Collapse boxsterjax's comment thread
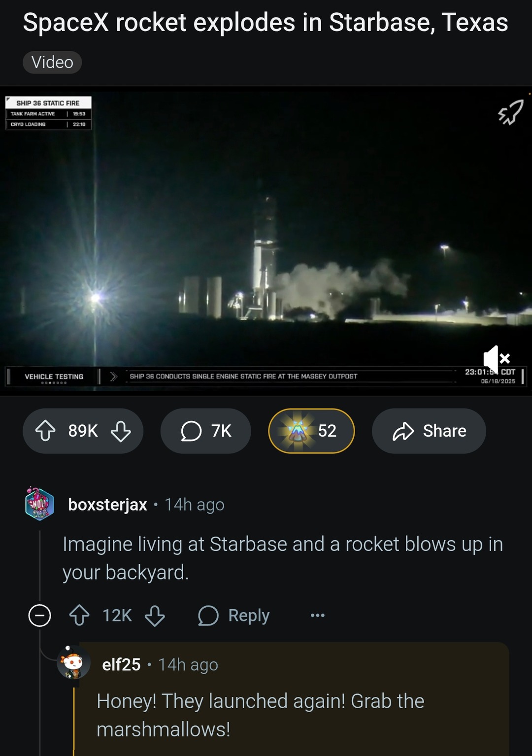This screenshot has height=756, width=532. pos(40,615)
